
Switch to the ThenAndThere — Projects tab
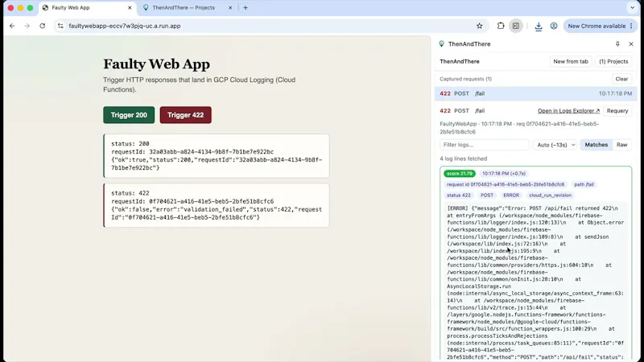pyautogui.click(x=188, y=7)
